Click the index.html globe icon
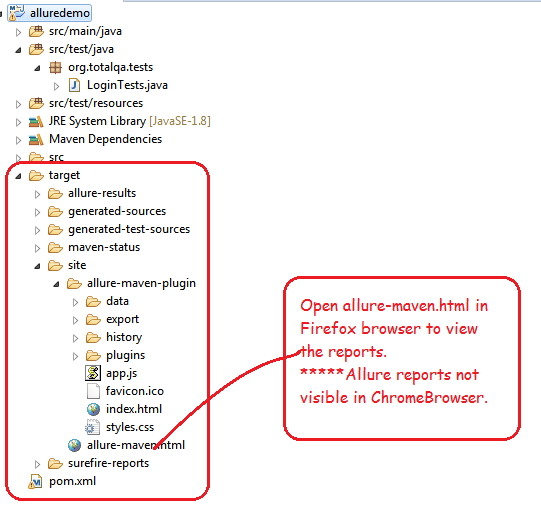 click(x=93, y=409)
